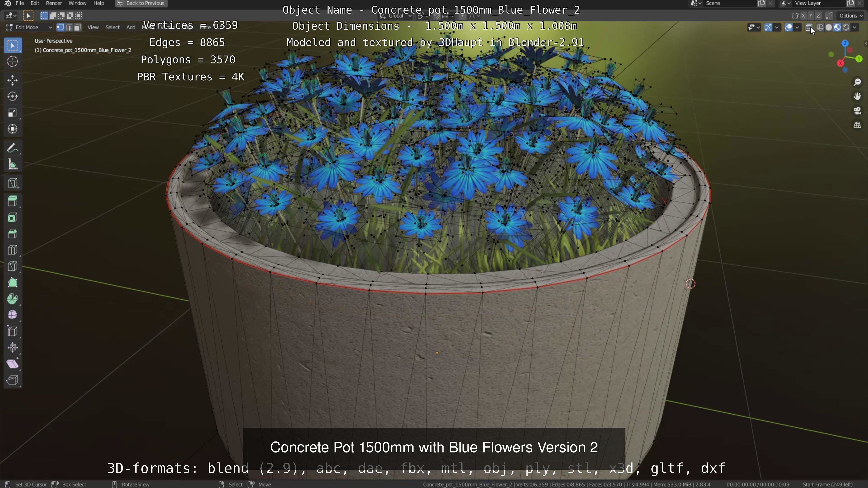Image resolution: width=868 pixels, height=488 pixels.
Task: Open the scene browse dropdown
Action: pos(696,3)
